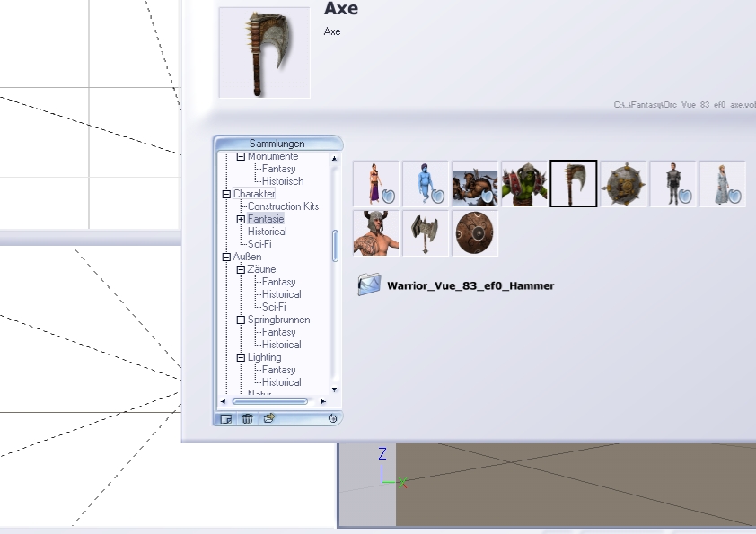
Task: Select the Zäune collection label
Action: click(262, 269)
